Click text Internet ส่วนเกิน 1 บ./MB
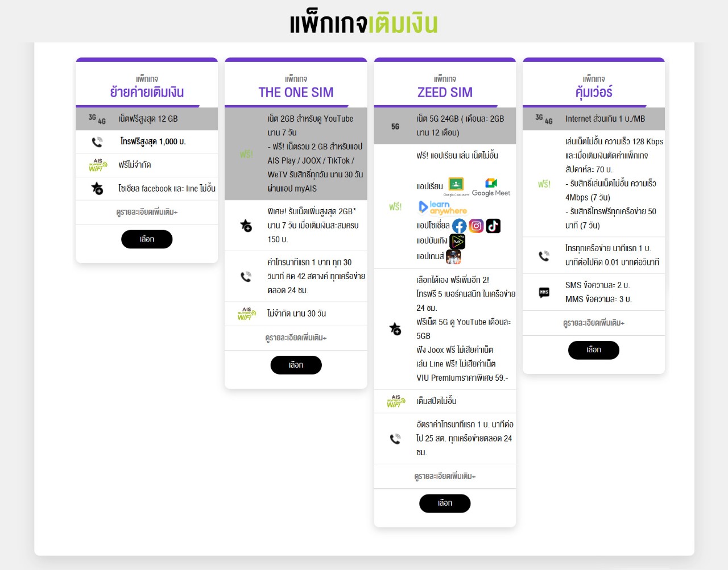 coord(605,119)
